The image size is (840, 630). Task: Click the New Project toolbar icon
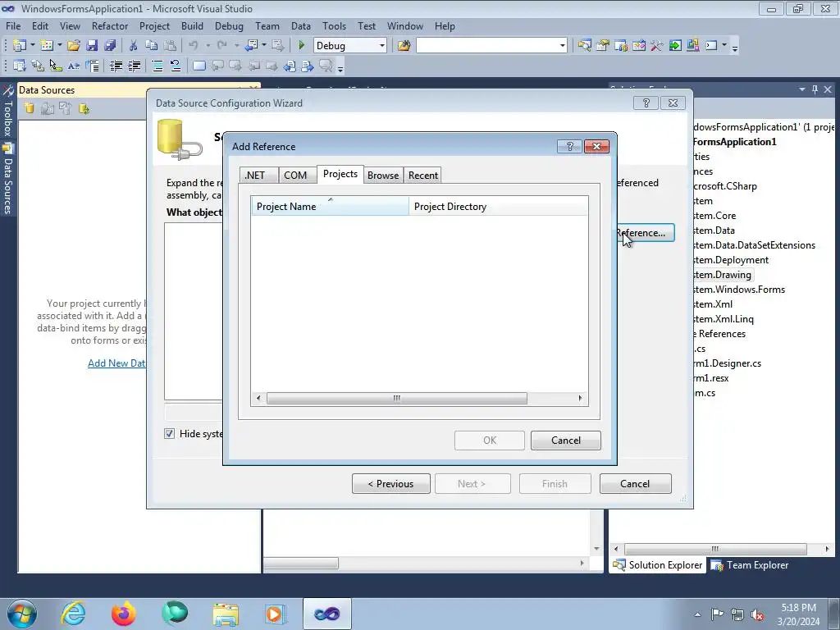coord(20,46)
